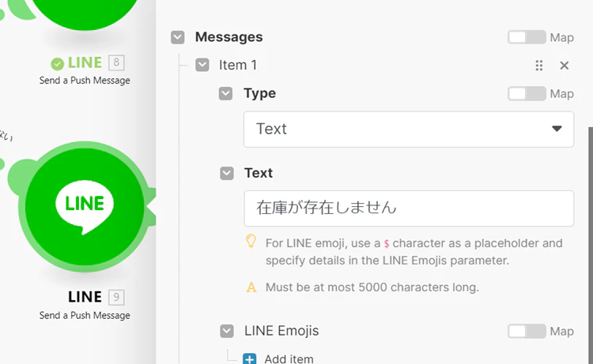This screenshot has height=364, width=593.
Task: Click the Text input with Japanese message
Action: pyautogui.click(x=409, y=208)
